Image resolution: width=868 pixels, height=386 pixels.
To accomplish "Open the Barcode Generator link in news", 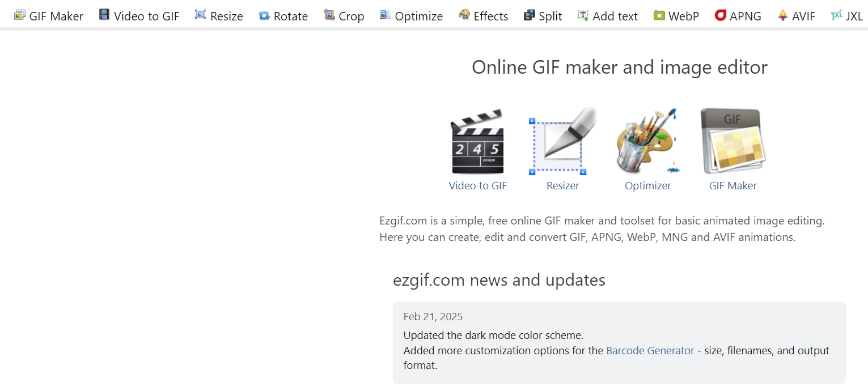I will pyautogui.click(x=650, y=351).
